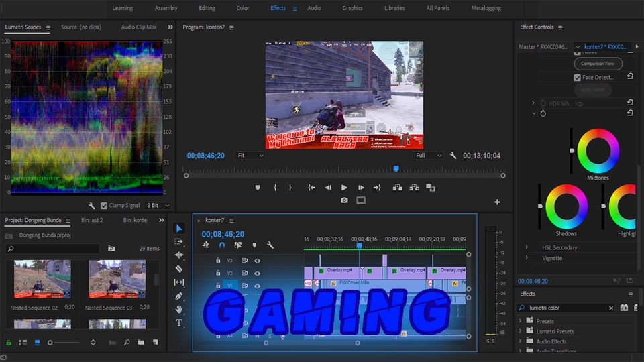The height and width of the screenshot is (362, 644).
Task: Open the Program monitor button editor plus
Action: click(497, 202)
